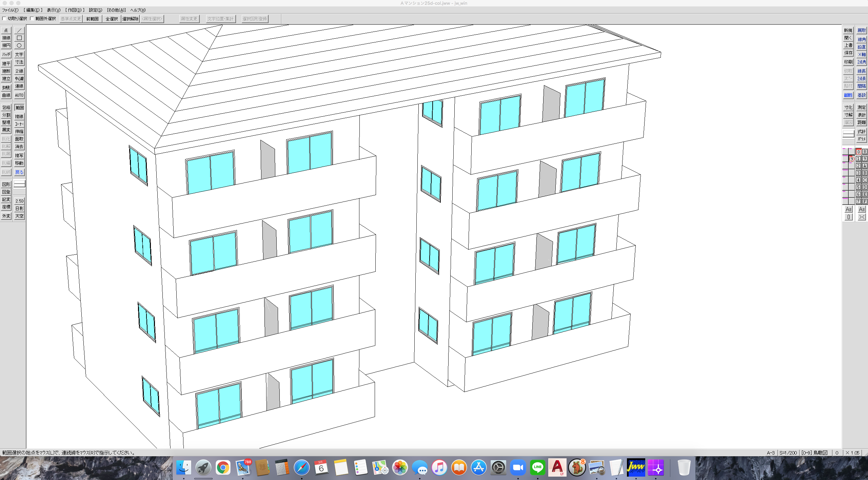The image size is (868, 480).
Task: Open the Jw_cad app in the Dock
Action: [x=636, y=467]
